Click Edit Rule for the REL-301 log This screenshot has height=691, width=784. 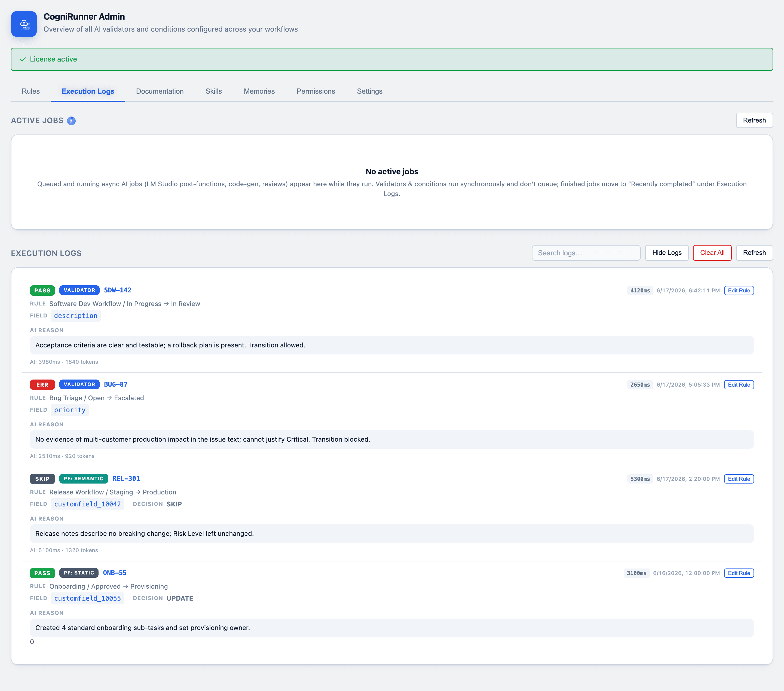(x=739, y=479)
